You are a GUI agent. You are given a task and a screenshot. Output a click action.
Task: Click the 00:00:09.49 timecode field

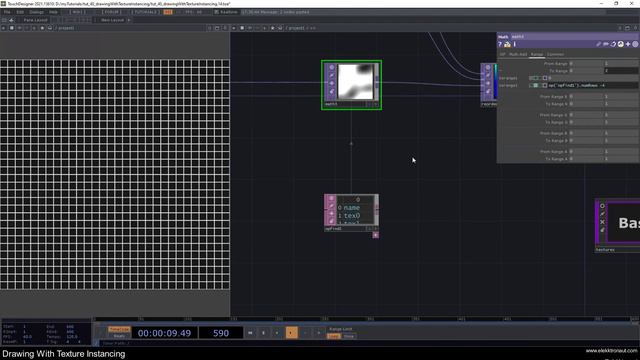pyautogui.click(x=164, y=333)
